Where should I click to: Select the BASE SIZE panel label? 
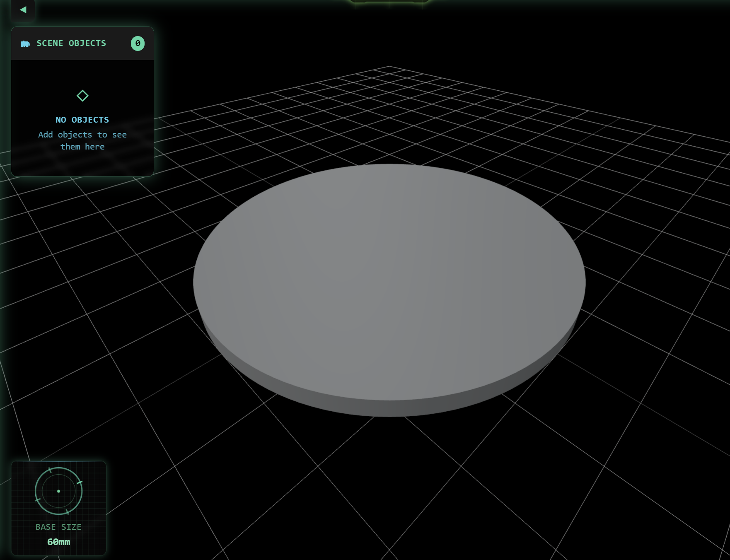point(58,527)
